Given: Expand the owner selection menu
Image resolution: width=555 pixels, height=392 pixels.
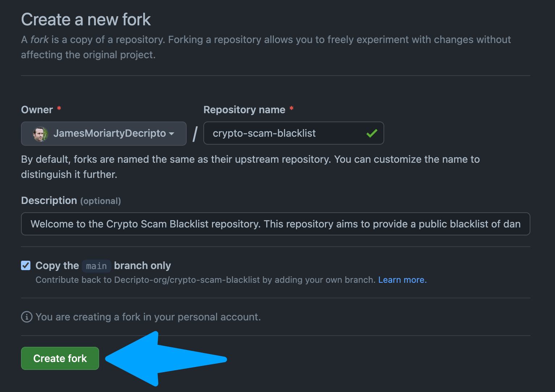Looking at the screenshot, I should click(104, 133).
